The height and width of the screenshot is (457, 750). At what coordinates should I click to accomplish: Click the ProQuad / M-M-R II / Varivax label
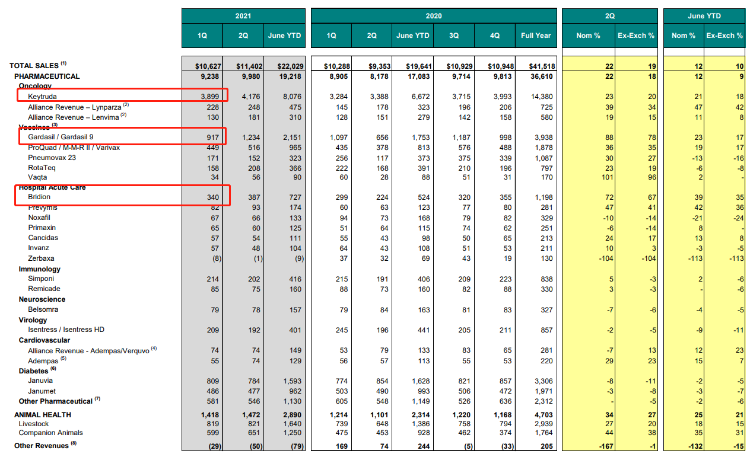(x=74, y=147)
